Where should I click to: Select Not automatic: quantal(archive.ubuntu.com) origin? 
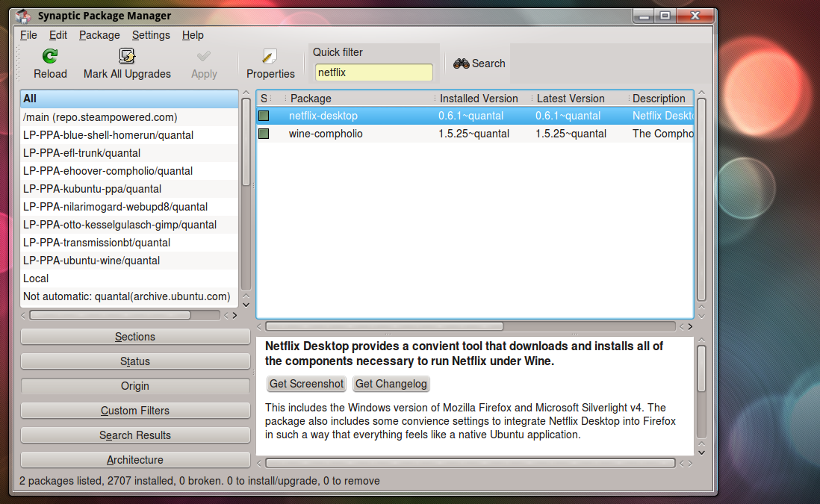pyautogui.click(x=129, y=296)
